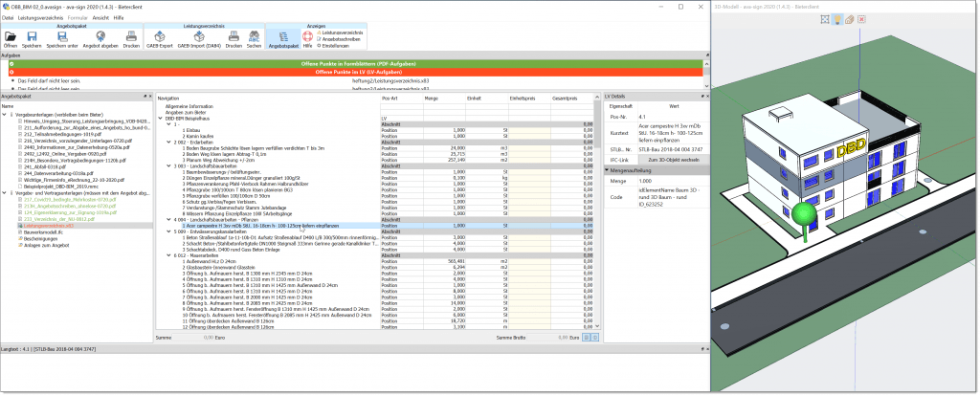Image resolution: width=980 pixels, height=396 pixels.
Task: Open the Ansicht menu
Action: click(x=100, y=18)
